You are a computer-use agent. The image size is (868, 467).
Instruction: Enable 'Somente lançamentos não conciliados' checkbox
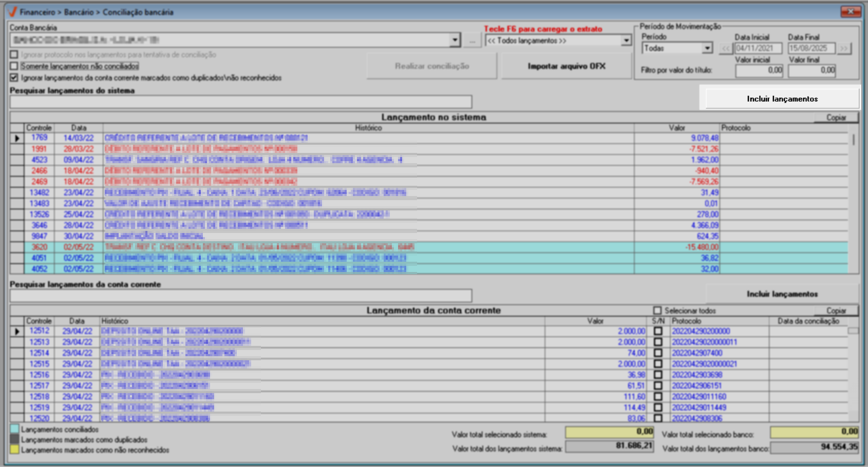[x=14, y=66]
